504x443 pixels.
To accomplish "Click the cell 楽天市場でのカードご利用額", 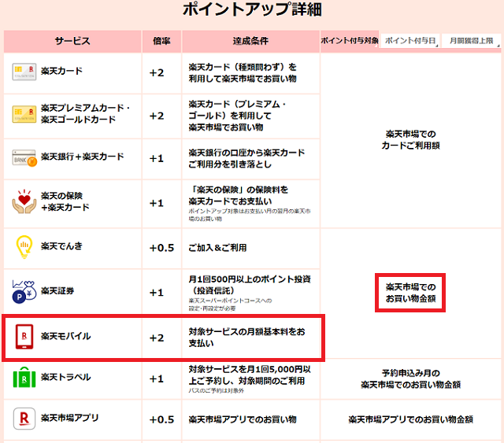I will point(410,140).
